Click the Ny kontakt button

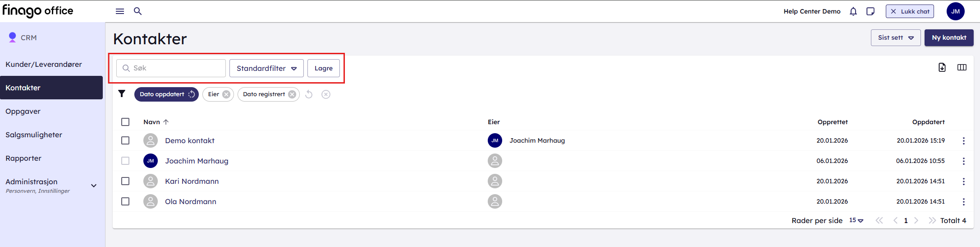[948, 38]
